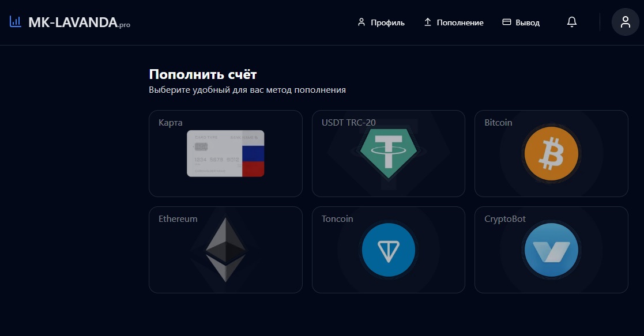
Task: Click the bar chart logo icon
Action: (x=15, y=21)
